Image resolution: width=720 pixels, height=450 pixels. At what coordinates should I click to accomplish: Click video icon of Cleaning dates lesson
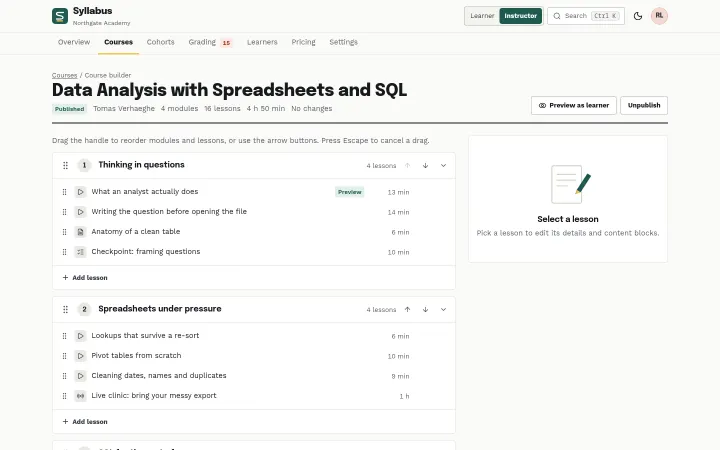[80, 376]
